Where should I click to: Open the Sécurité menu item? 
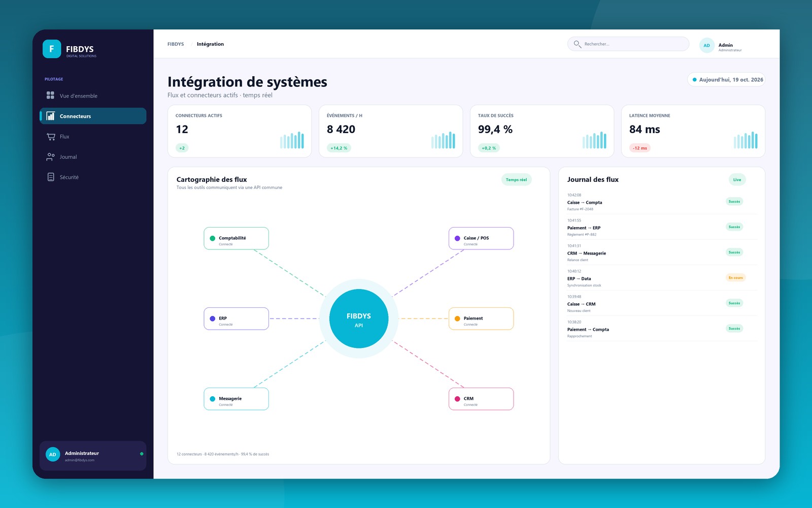click(x=93, y=177)
